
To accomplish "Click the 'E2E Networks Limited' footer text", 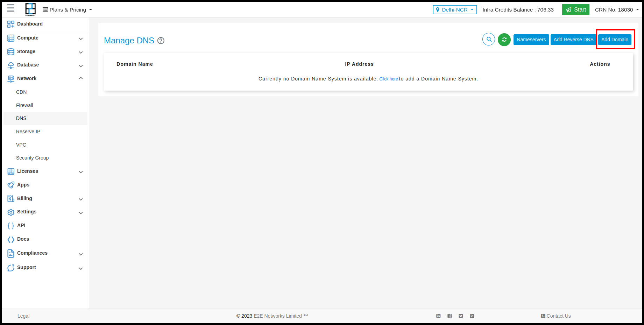I will coord(278,316).
